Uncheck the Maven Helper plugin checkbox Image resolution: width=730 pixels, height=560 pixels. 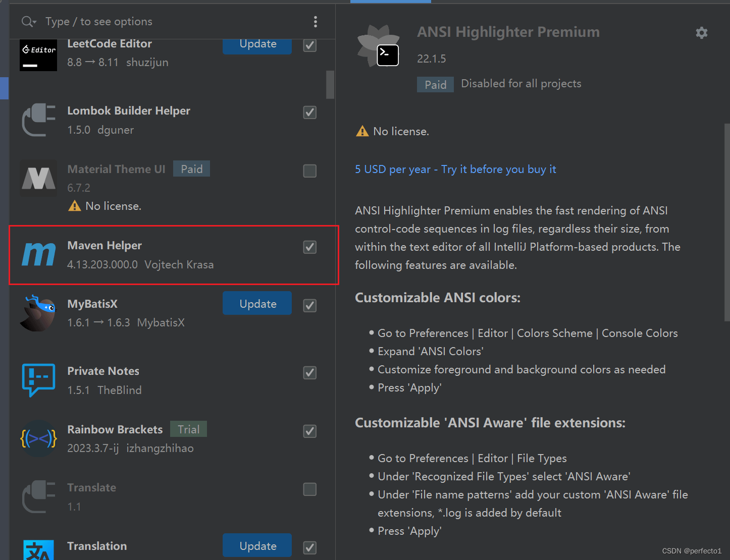tap(310, 247)
